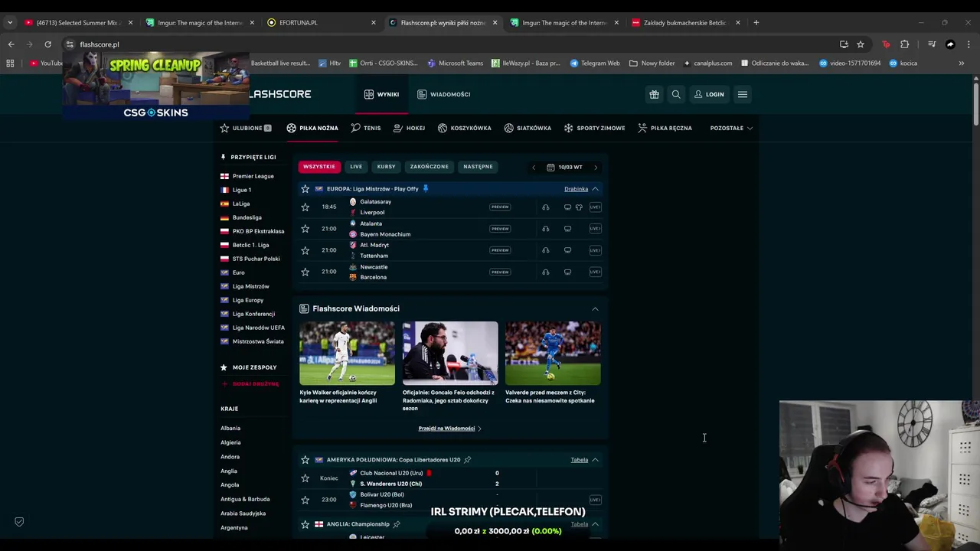Screen dimensions: 980x551
Task: Select the ZAKOŃCZONE filter tab
Action: [429, 166]
